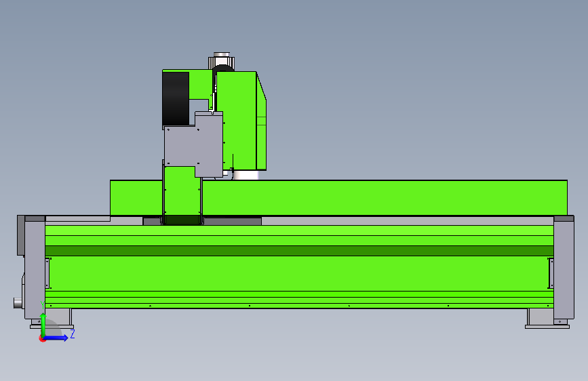Click the white spindle nose under the head
Screen dimensions: 588x381
246,175
